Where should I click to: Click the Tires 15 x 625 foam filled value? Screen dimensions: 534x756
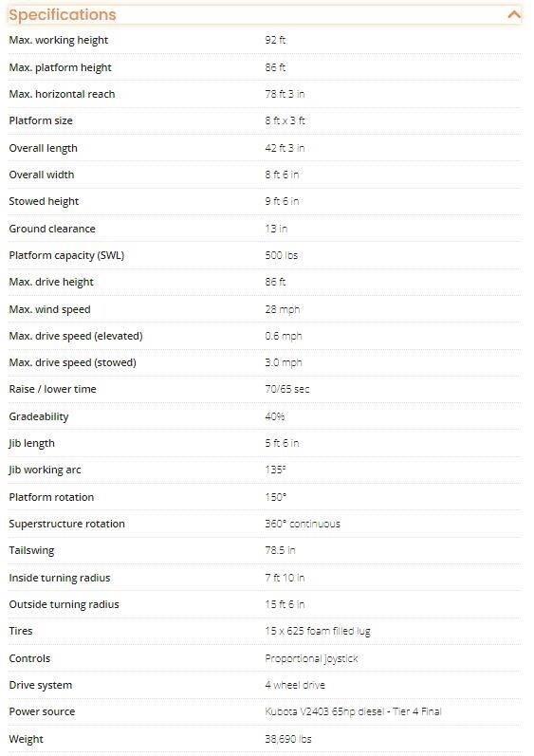[x=318, y=631]
